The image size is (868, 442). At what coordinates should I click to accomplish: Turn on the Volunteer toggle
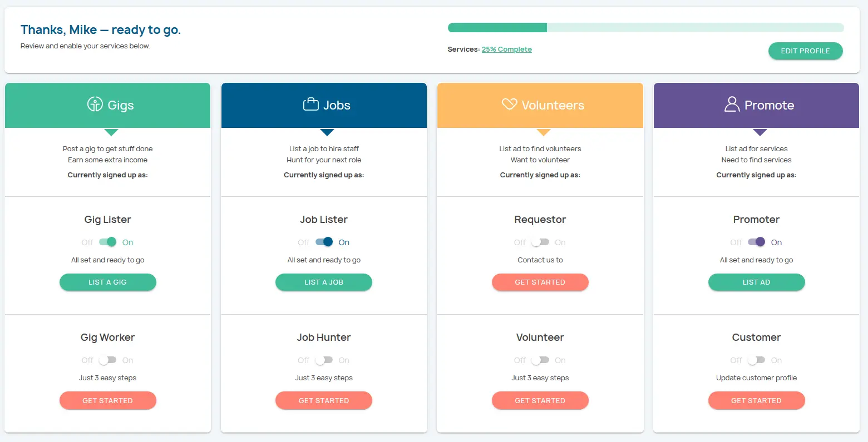click(x=540, y=360)
